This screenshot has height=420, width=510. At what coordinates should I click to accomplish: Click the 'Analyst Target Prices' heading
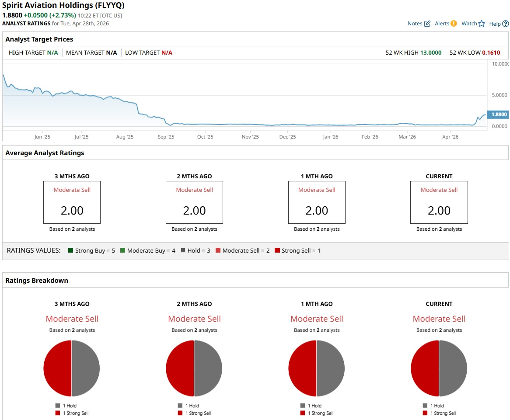click(x=39, y=39)
